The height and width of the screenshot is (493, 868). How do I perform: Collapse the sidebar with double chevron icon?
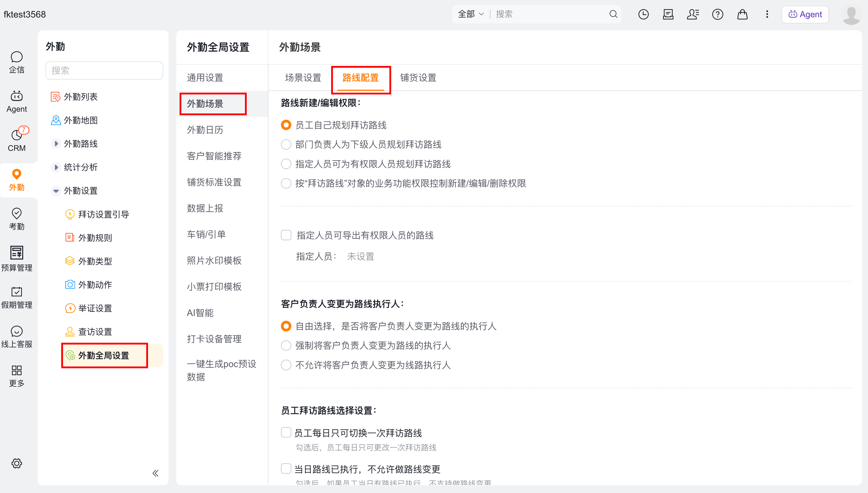(155, 473)
